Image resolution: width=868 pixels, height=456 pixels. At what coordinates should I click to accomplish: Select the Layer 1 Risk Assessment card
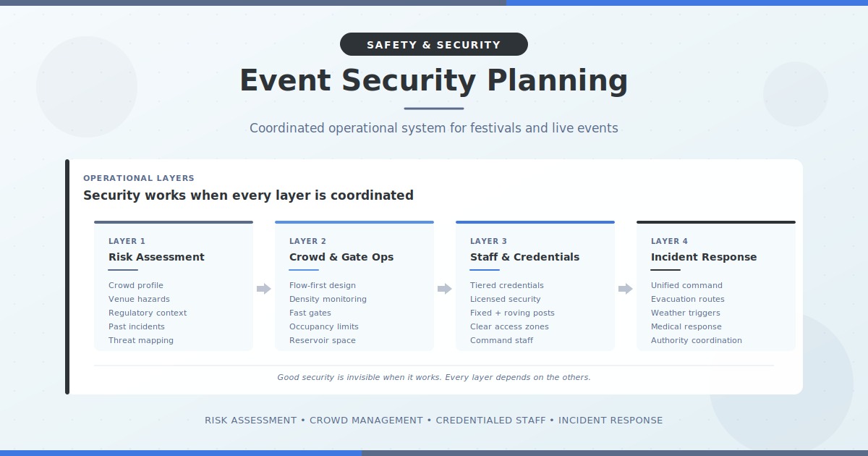tap(174, 285)
